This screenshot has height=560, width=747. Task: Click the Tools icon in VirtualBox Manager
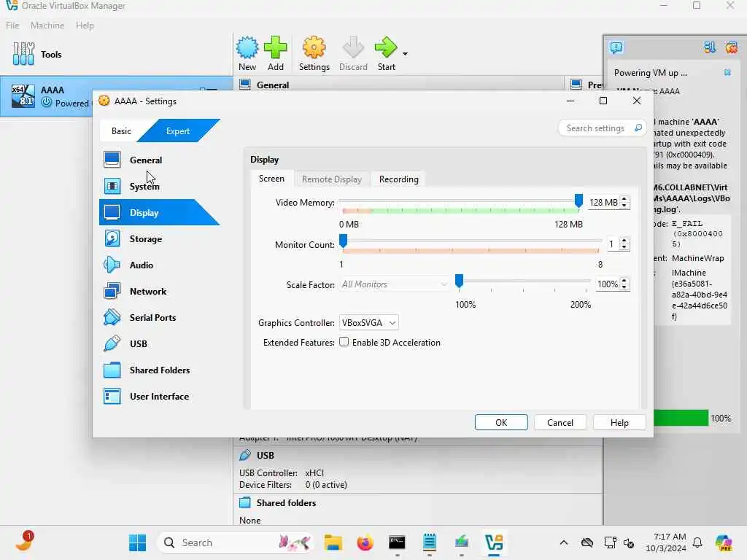click(x=23, y=54)
